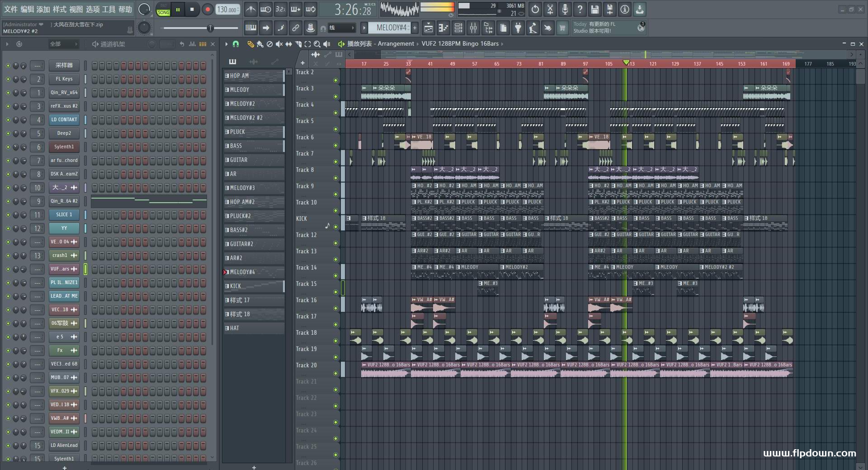
Task: Toggle the playlist snap magnet icon
Action: [x=236, y=44]
